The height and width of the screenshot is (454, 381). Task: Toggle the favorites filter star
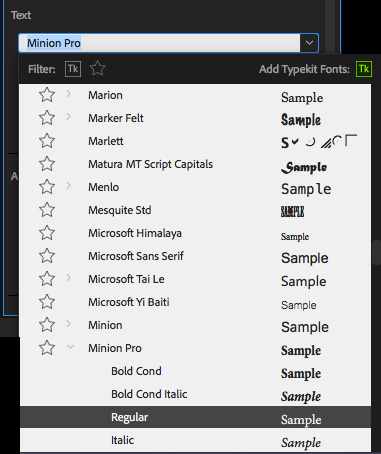point(98,68)
